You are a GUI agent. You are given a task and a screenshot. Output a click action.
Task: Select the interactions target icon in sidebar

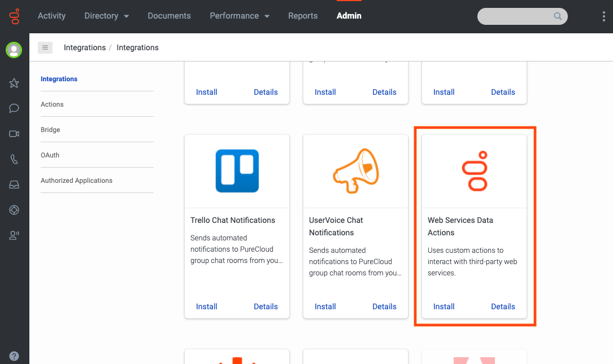[x=14, y=209]
